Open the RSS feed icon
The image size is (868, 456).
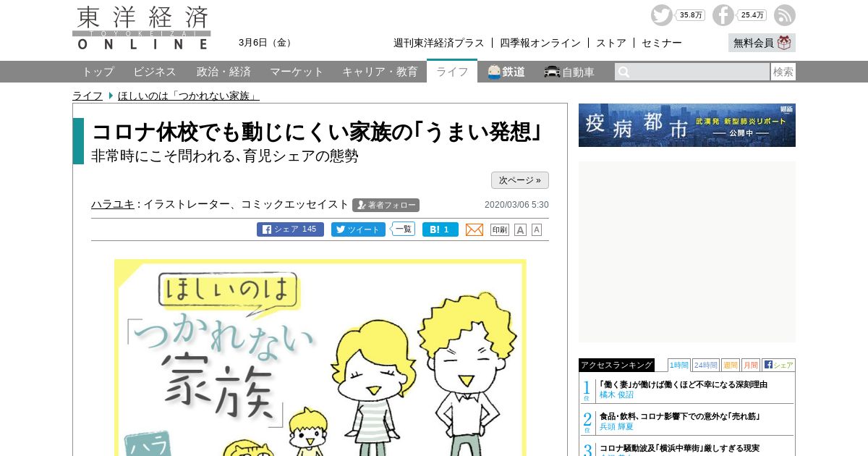pos(785,15)
